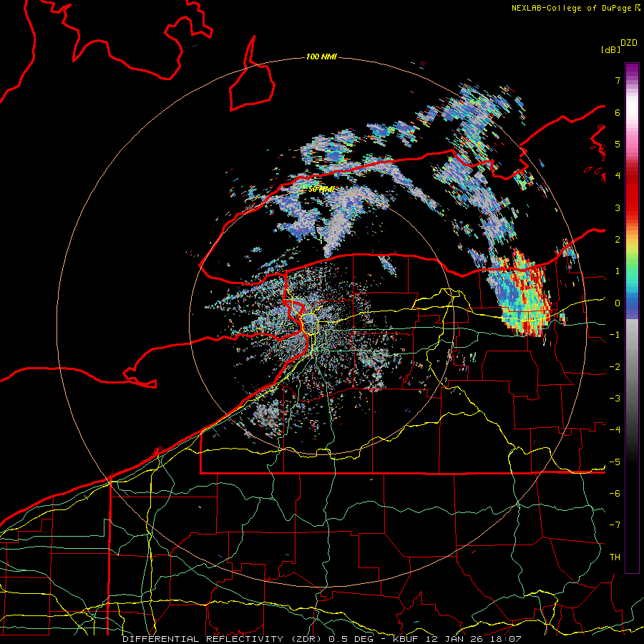Click the -6 value on color scale
Image resolution: width=644 pixels, height=644 pixels.
coord(615,494)
